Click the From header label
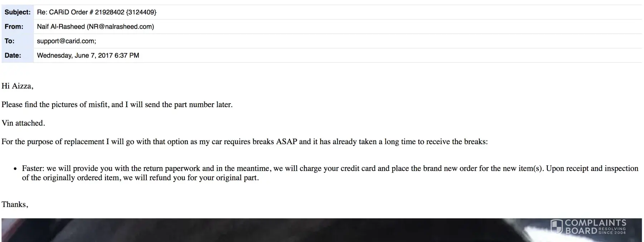The height and width of the screenshot is (242, 644). coord(14,27)
